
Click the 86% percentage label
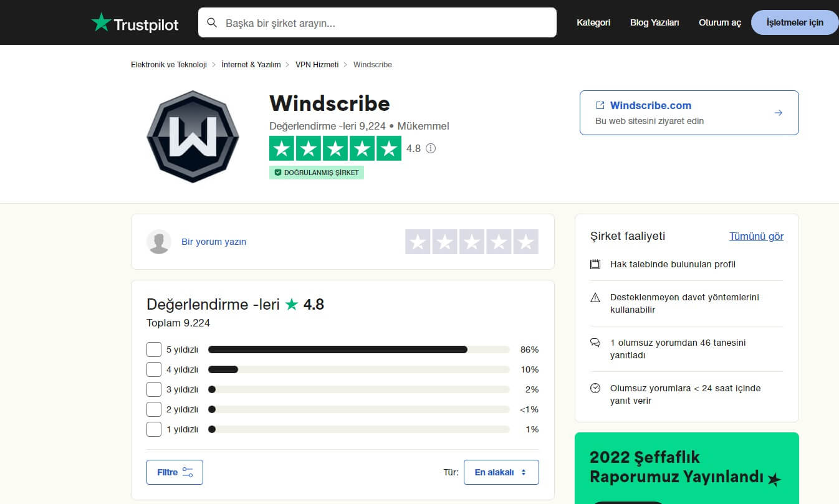529,349
